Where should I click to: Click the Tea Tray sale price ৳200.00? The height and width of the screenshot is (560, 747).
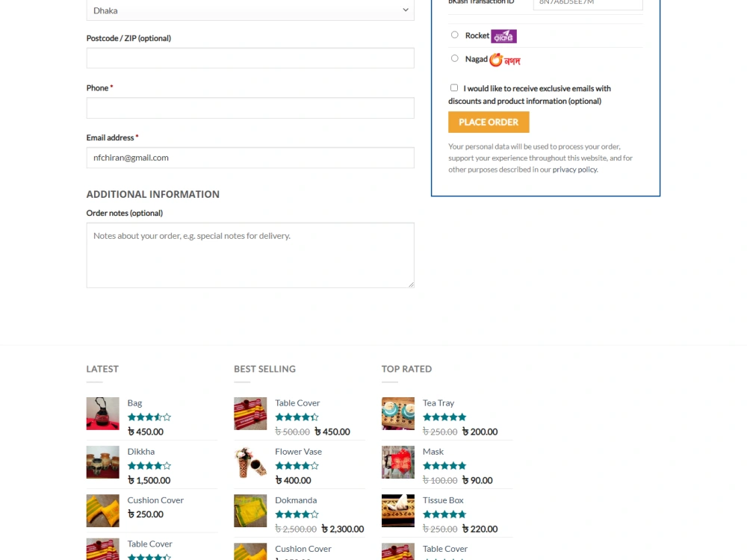480,432
